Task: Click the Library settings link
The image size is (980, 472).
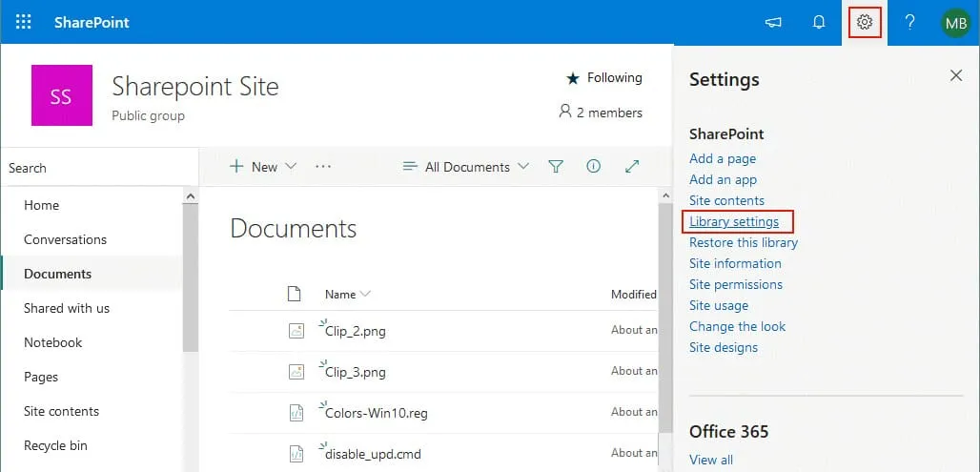Action: (734, 221)
